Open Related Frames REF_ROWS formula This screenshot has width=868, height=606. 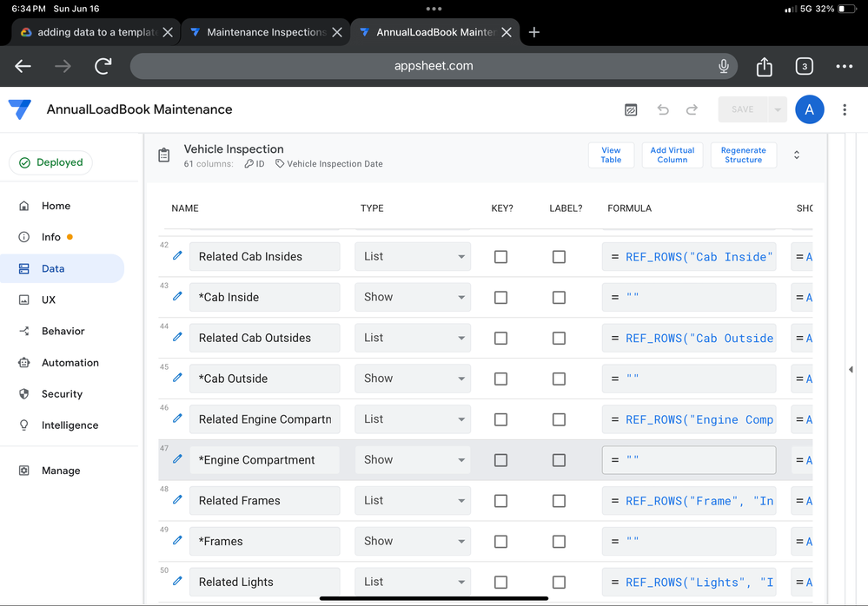coord(689,500)
